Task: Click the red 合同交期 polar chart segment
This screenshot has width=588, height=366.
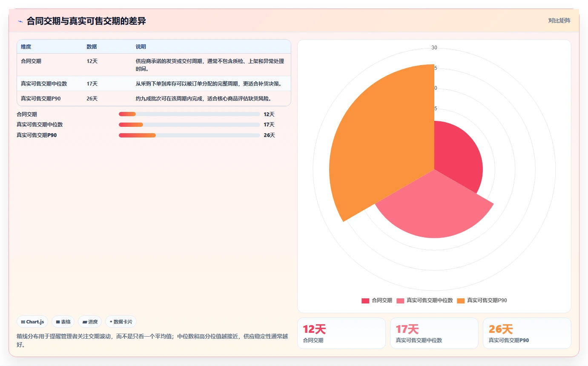Action: click(x=458, y=157)
